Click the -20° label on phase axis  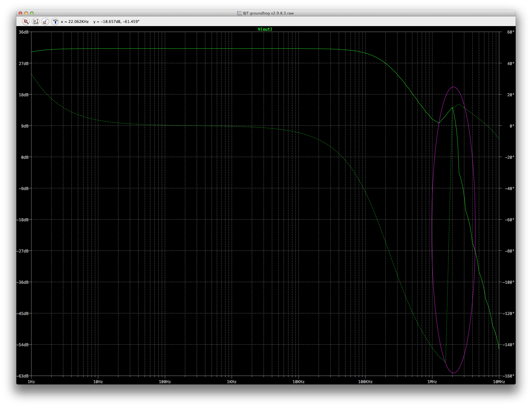pos(510,157)
